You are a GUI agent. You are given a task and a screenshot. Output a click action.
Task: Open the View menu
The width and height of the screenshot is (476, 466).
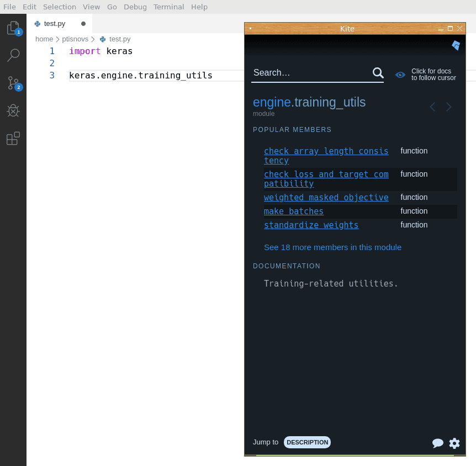[x=91, y=7]
